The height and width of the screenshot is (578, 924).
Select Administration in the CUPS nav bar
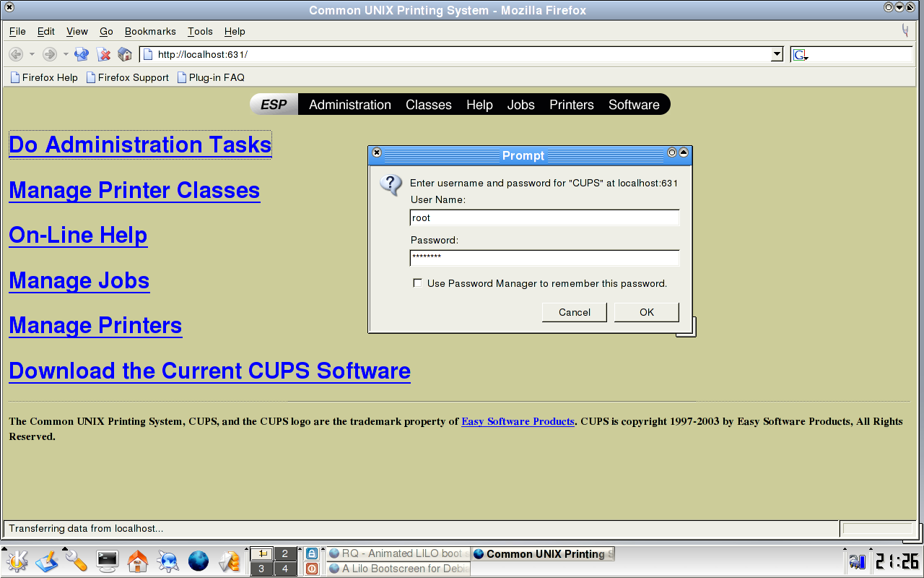pos(350,105)
